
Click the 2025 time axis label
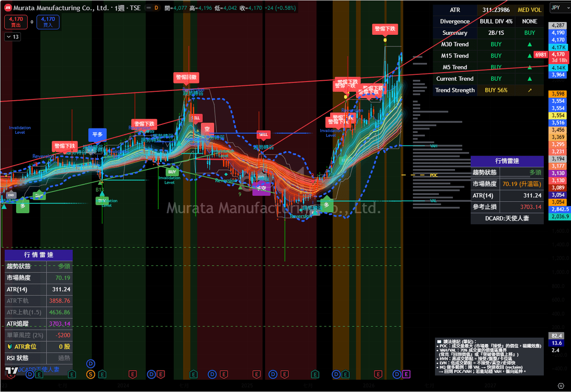coord(247,385)
